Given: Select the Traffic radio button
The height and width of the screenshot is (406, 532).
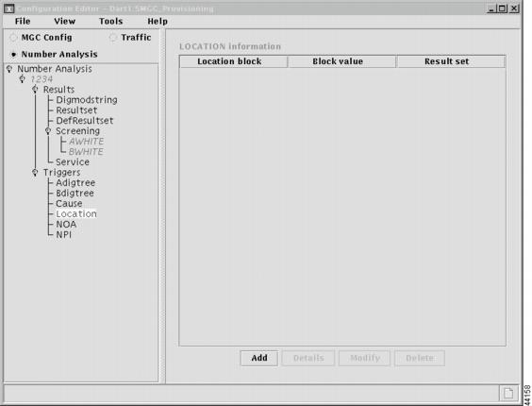Looking at the screenshot, I should (113, 38).
